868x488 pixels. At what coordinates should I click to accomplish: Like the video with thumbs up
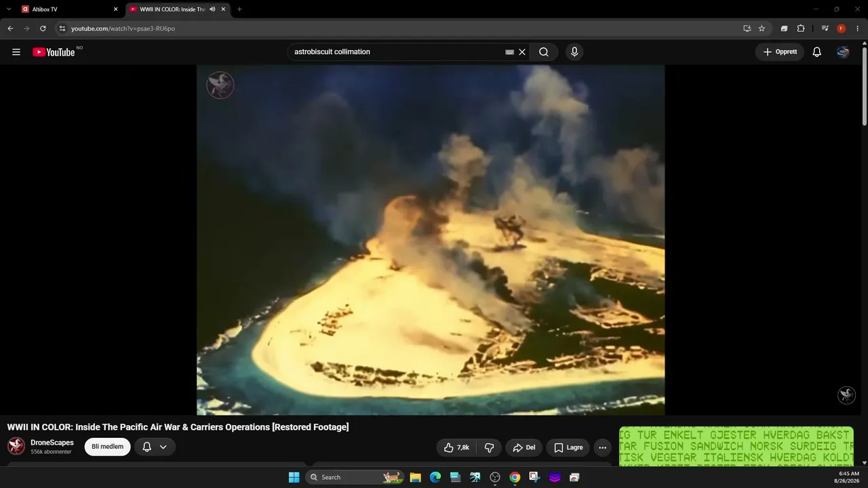456,447
